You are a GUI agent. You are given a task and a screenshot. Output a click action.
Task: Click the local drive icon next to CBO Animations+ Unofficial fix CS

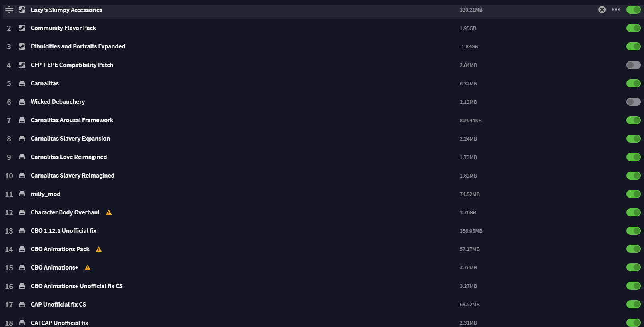[22, 286]
